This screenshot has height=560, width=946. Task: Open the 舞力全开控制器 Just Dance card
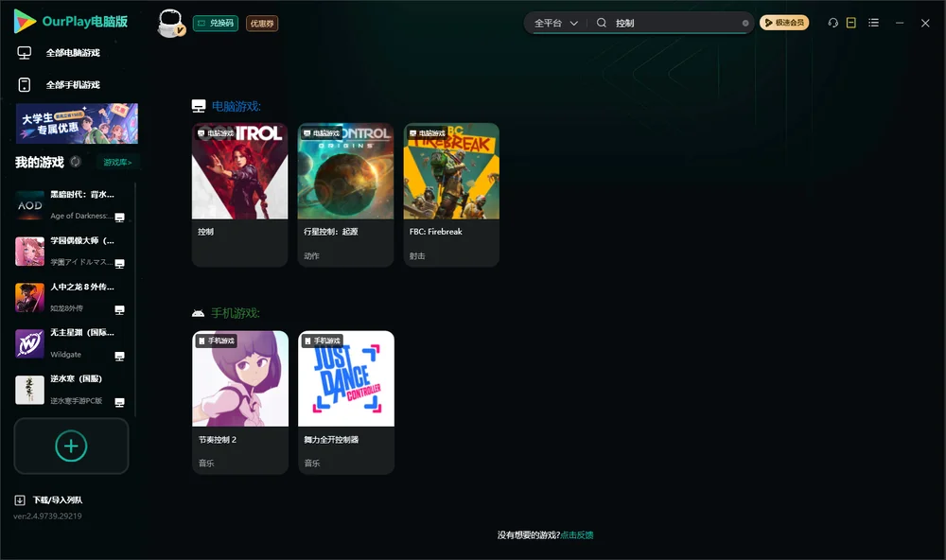[x=345, y=403]
